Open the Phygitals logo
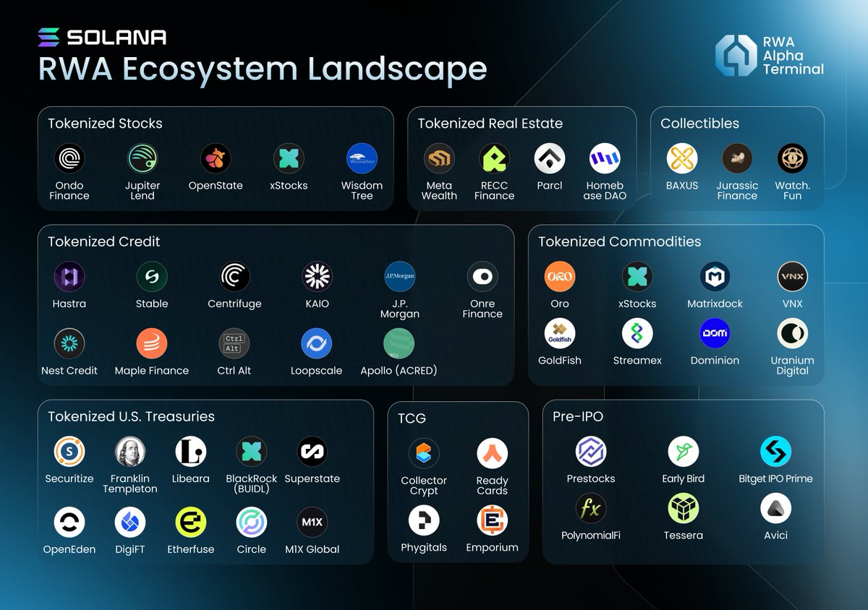This screenshot has width=868, height=610. 424,520
